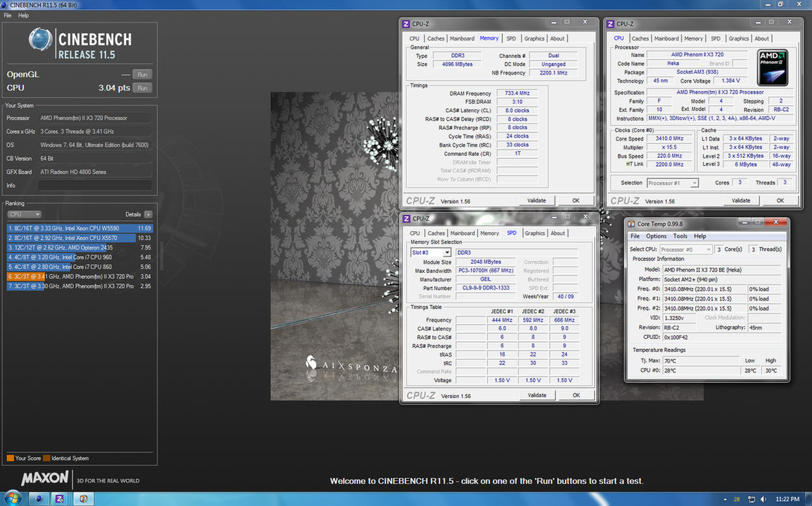Click the Info input field
This screenshot has height=506, width=812.
[x=95, y=186]
